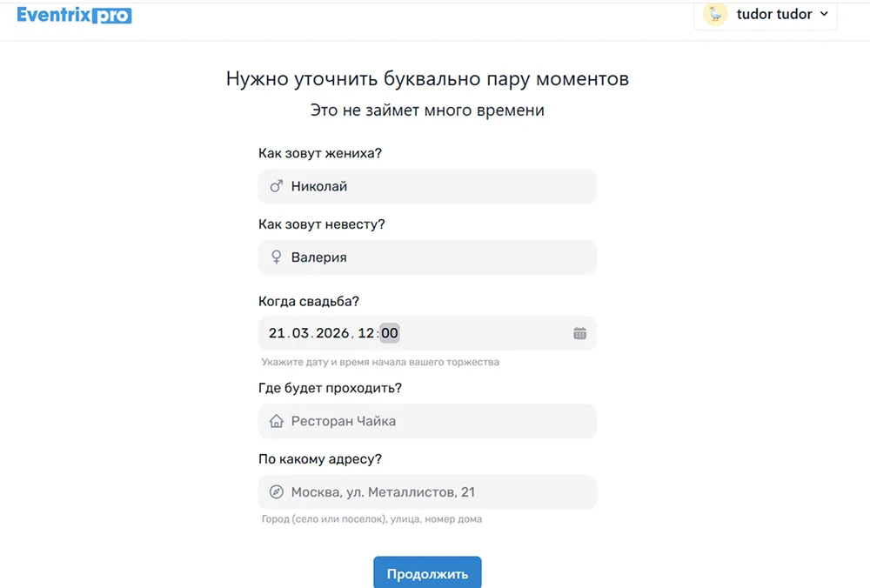
Task: Open the calendar date picker icon
Action: point(579,333)
